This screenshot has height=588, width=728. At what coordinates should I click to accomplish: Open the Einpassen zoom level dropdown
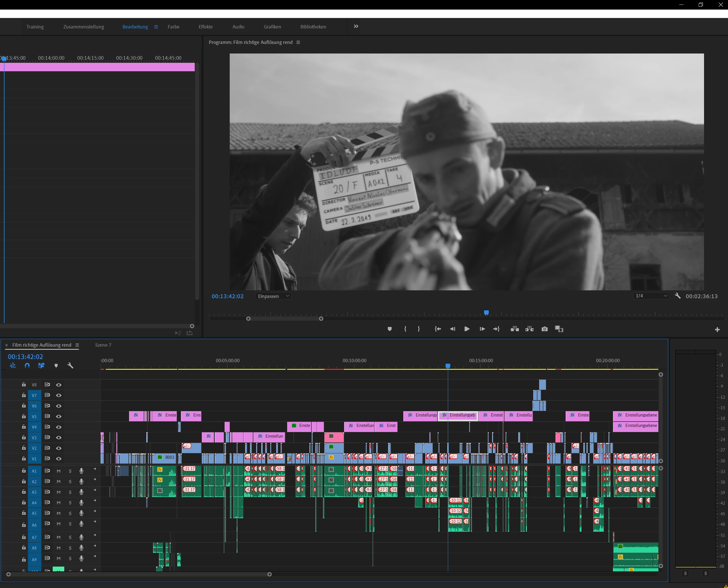click(273, 296)
